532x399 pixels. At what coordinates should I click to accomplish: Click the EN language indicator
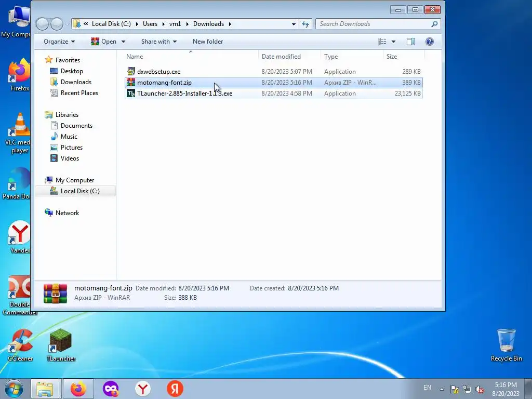pyautogui.click(x=427, y=388)
